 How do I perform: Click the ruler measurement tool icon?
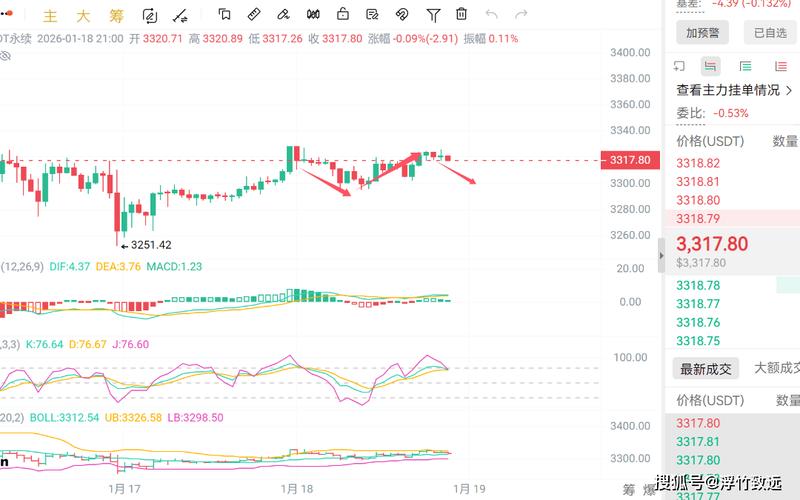coord(254,15)
